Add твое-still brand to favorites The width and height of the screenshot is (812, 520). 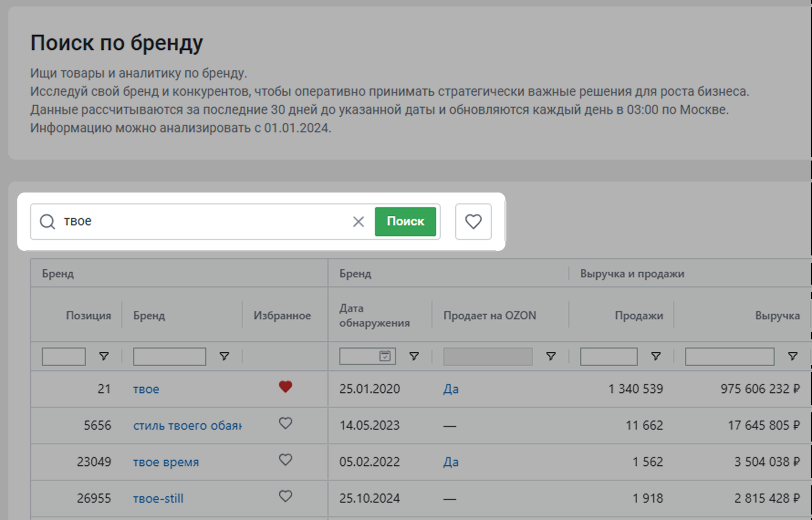[x=286, y=496]
